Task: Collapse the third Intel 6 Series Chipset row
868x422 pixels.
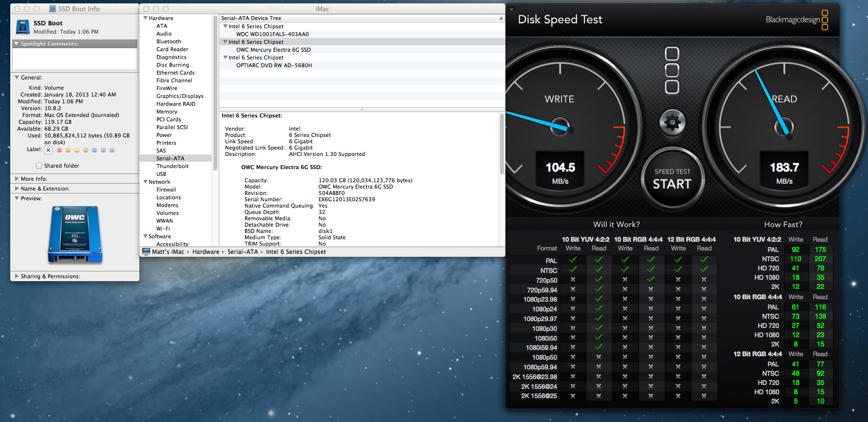Action: 225,58
